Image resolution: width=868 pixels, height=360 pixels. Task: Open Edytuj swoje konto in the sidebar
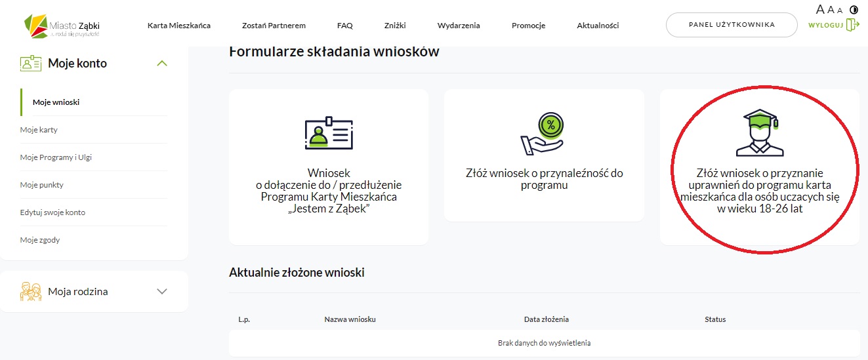(x=52, y=212)
